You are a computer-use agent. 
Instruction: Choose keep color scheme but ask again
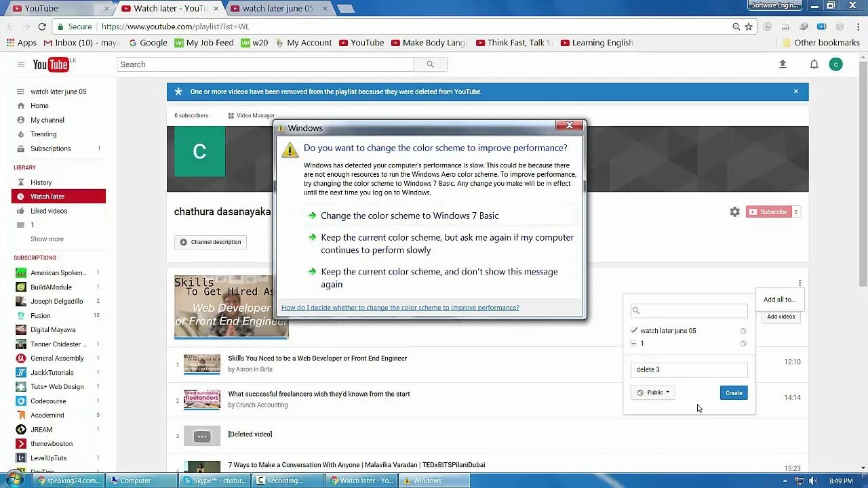pyautogui.click(x=441, y=243)
